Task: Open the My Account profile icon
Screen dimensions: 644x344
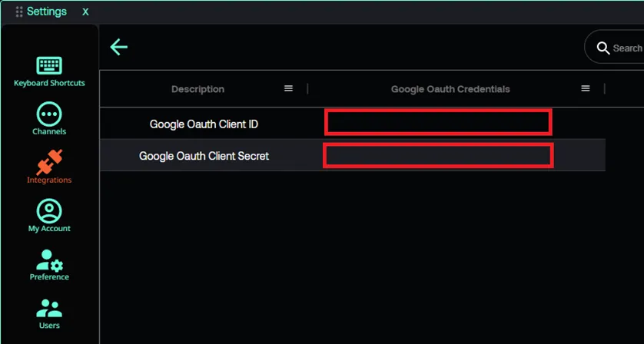Action: click(x=49, y=211)
